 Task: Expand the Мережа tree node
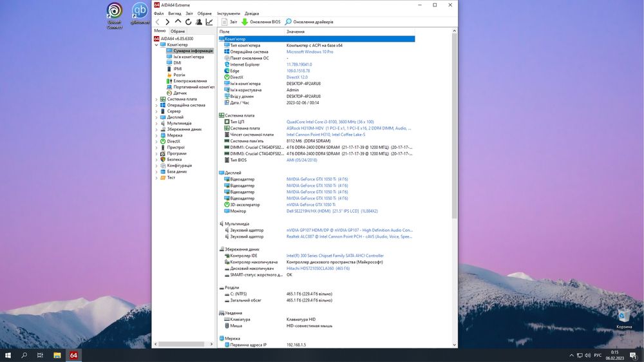pyautogui.click(x=156, y=135)
